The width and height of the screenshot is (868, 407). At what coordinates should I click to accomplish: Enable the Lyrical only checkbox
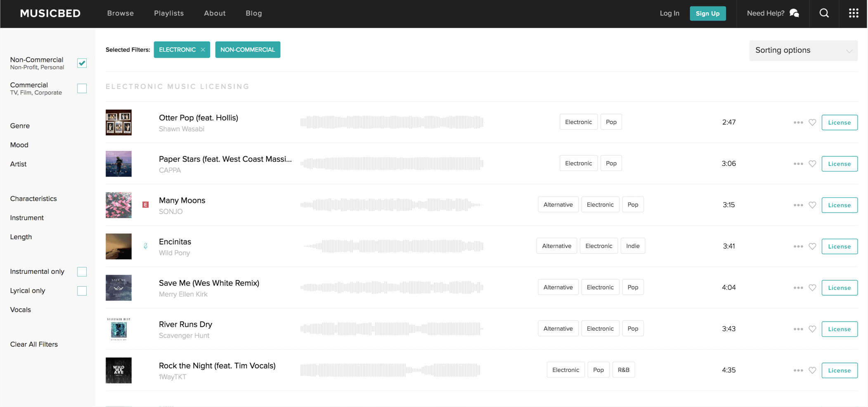82,291
